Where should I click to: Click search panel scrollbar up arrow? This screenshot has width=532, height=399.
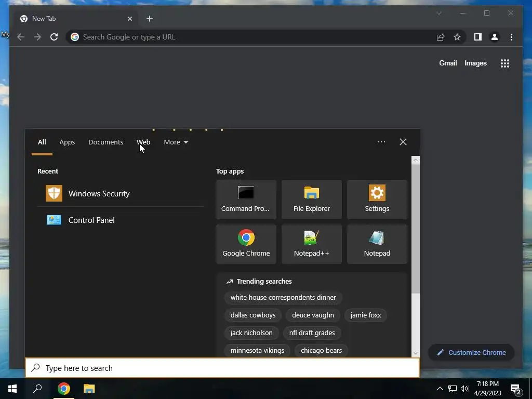[x=416, y=160]
